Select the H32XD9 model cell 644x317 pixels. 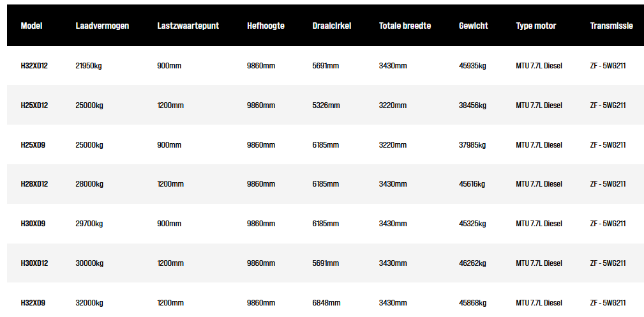pyautogui.click(x=33, y=303)
